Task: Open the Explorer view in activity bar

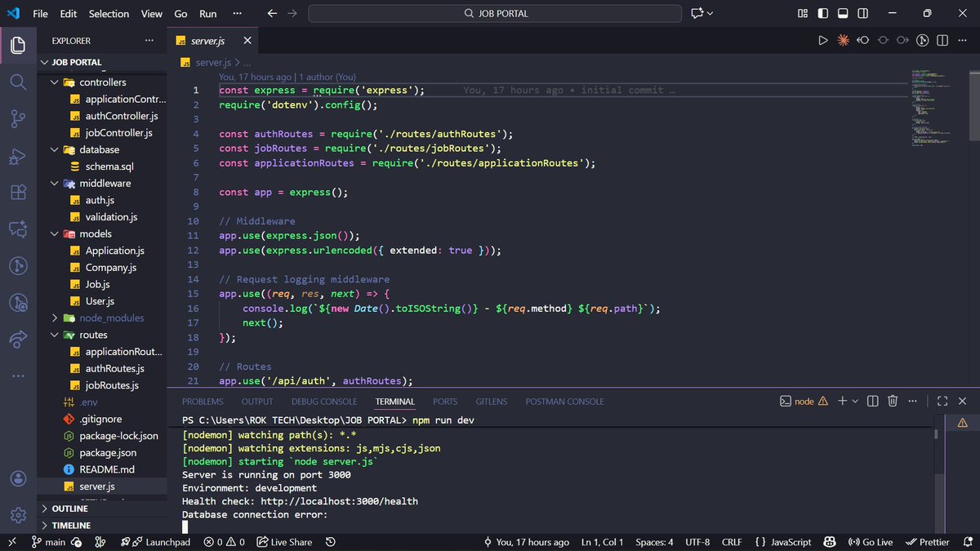Action: (18, 44)
